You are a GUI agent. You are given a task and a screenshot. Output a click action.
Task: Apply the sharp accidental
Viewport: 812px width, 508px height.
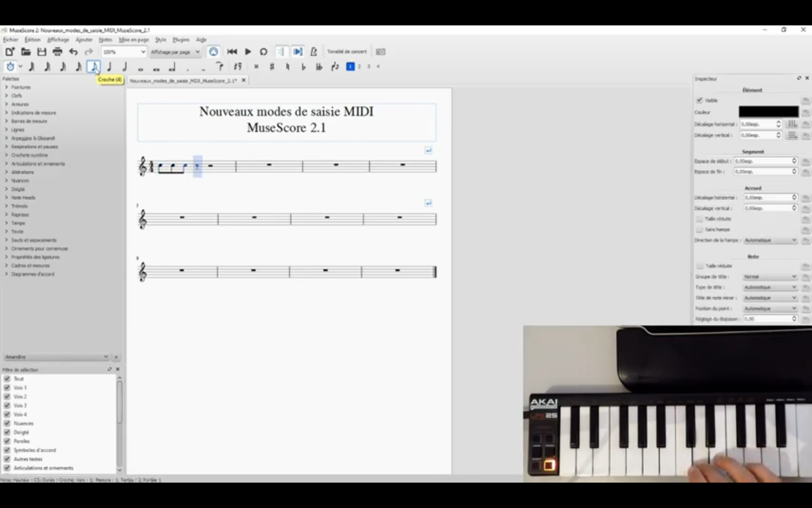pos(272,66)
